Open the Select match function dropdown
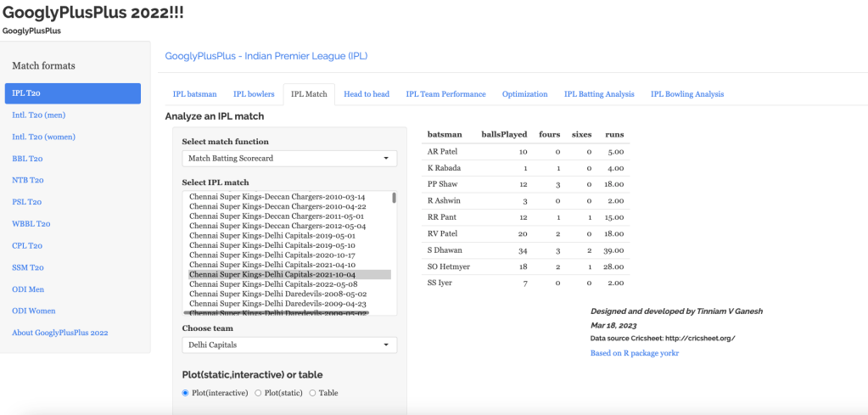 coord(289,159)
